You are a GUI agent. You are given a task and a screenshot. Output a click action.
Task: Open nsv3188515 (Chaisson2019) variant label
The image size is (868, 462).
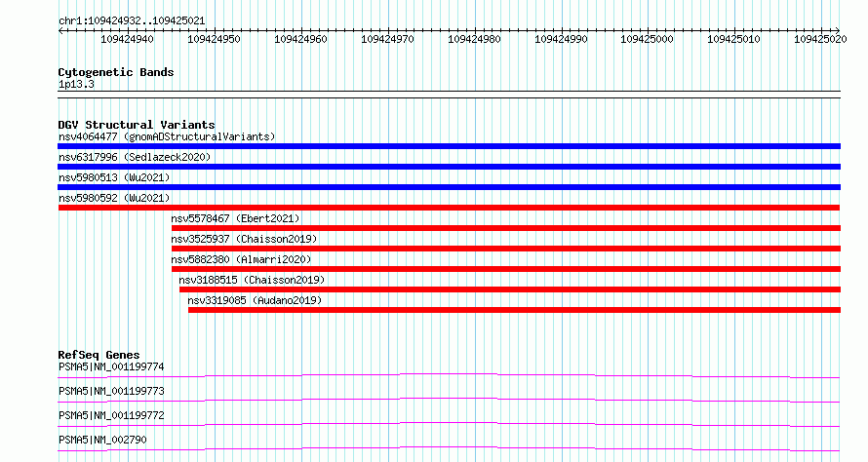[252, 280]
